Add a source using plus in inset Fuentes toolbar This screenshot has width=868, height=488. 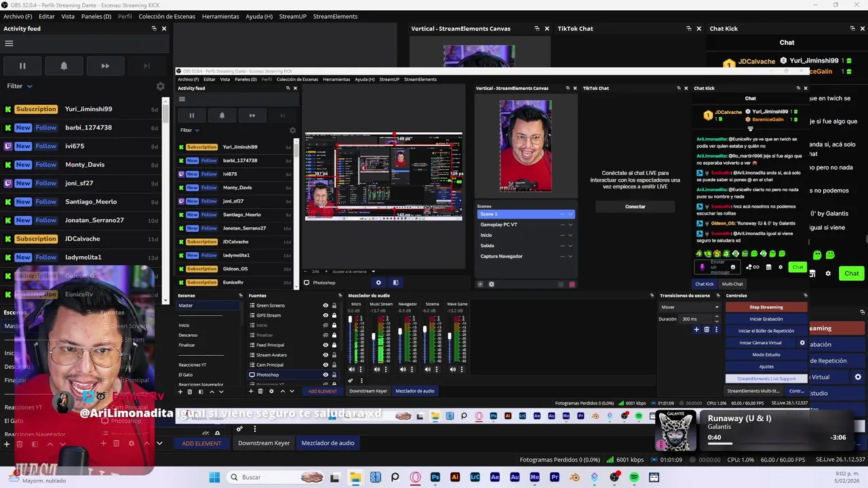pyautogui.click(x=251, y=391)
